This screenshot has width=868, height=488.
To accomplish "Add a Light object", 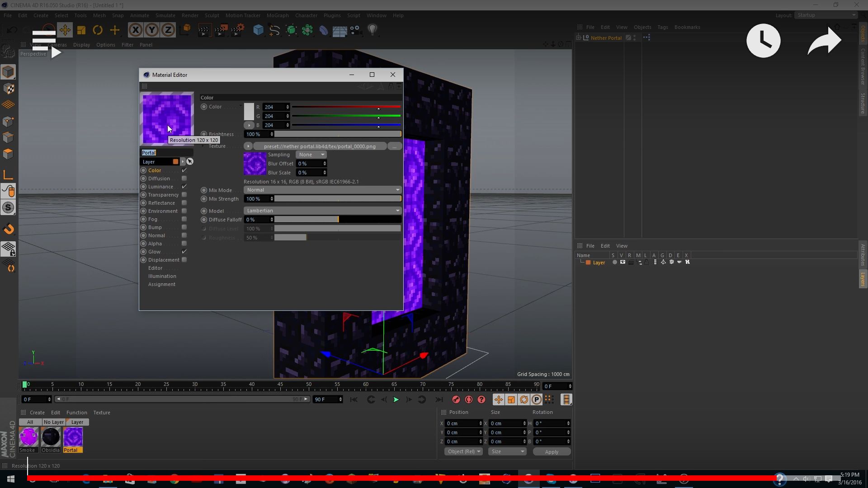I will [373, 30].
